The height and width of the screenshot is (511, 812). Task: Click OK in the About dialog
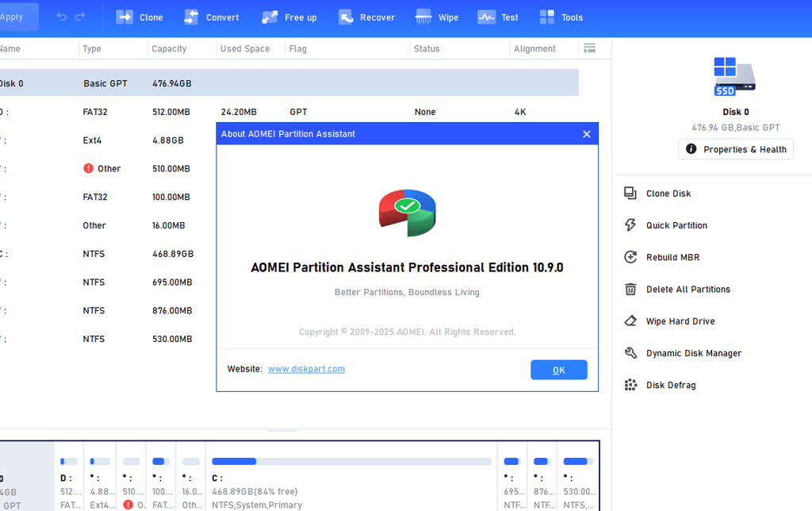(x=559, y=370)
